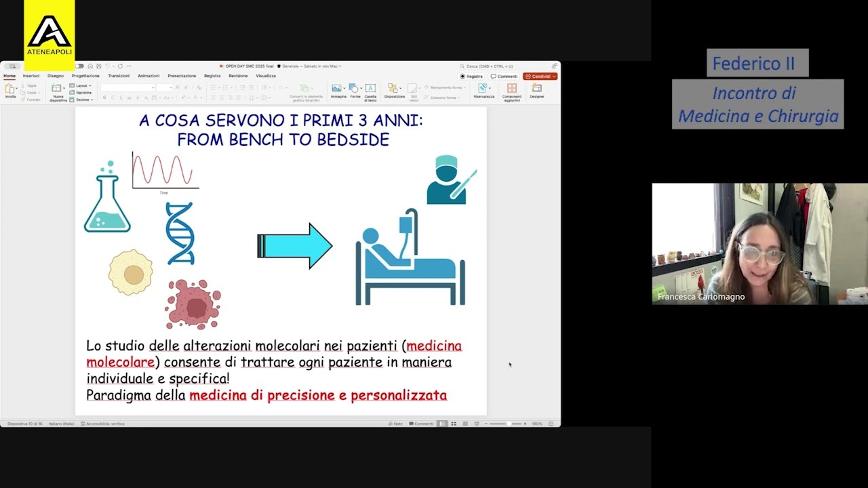Click the Nuova diapositiva icon

click(56, 88)
